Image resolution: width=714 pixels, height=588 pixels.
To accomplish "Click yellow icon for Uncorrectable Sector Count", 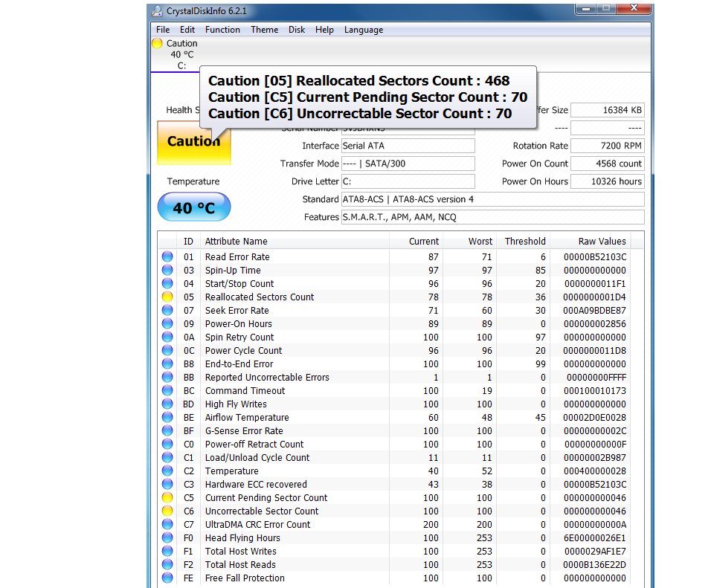I will pyautogui.click(x=167, y=511).
